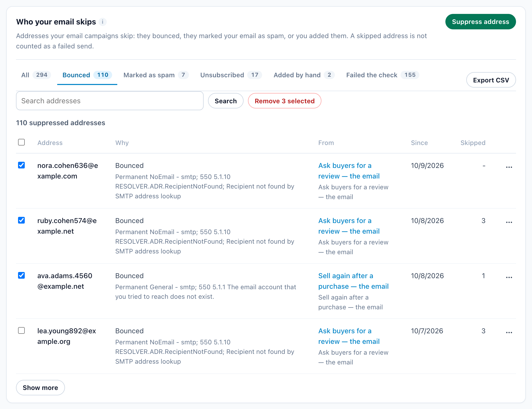The height and width of the screenshot is (409, 532).
Task: Open row menu for ava.adams.4560@example.net
Action: pos(509,277)
